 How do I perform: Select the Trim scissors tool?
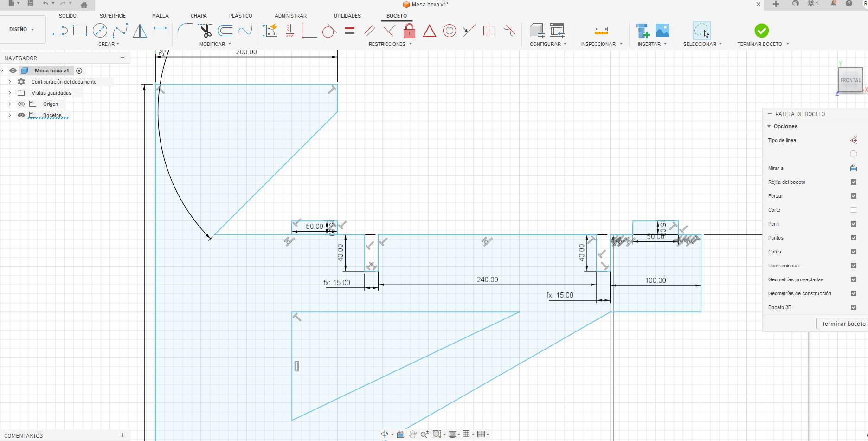pos(206,31)
